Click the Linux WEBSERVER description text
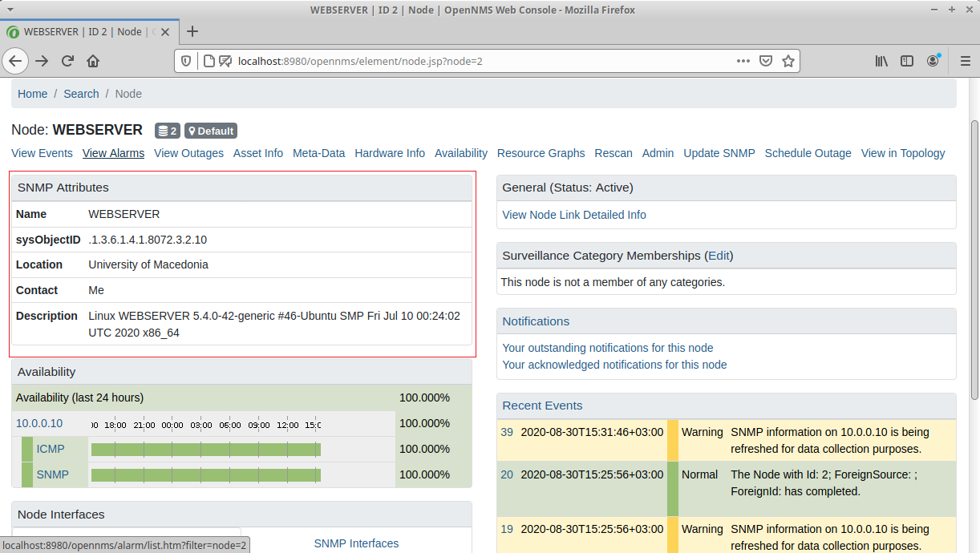980x553 pixels. [274, 324]
